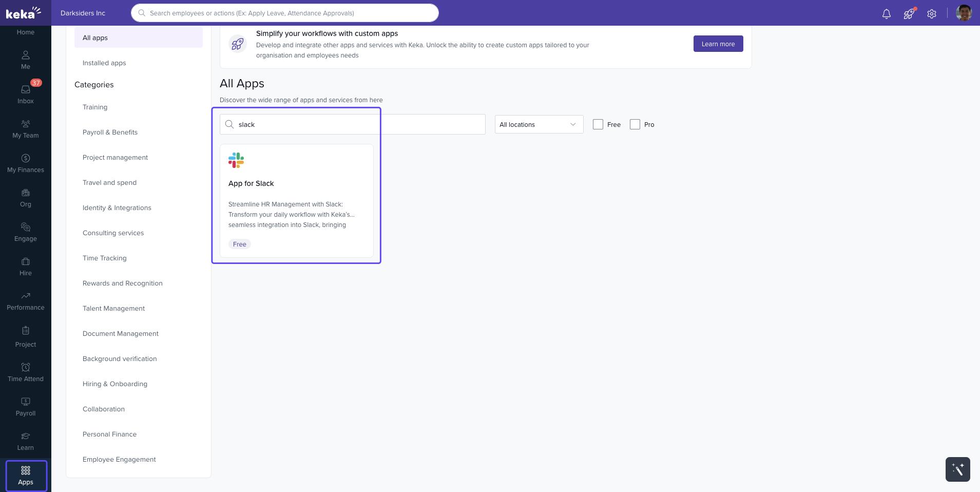Open the Hire module in sidebar
980x492 pixels.
(26, 266)
